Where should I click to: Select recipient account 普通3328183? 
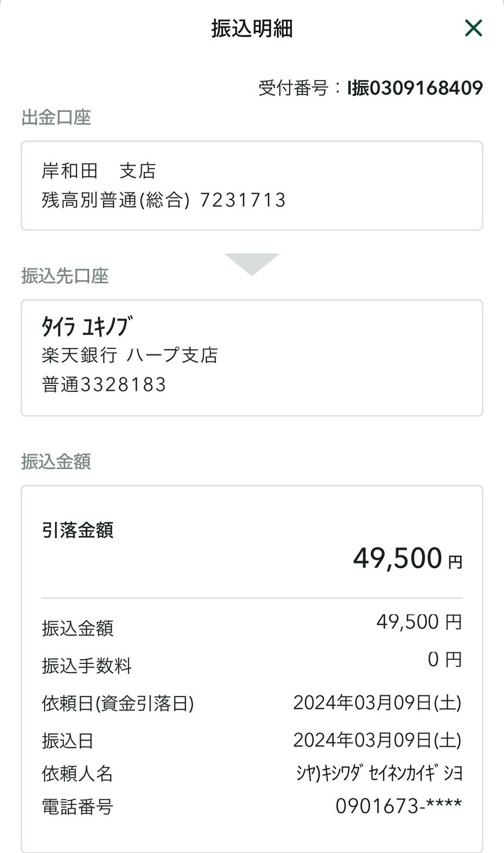(104, 384)
